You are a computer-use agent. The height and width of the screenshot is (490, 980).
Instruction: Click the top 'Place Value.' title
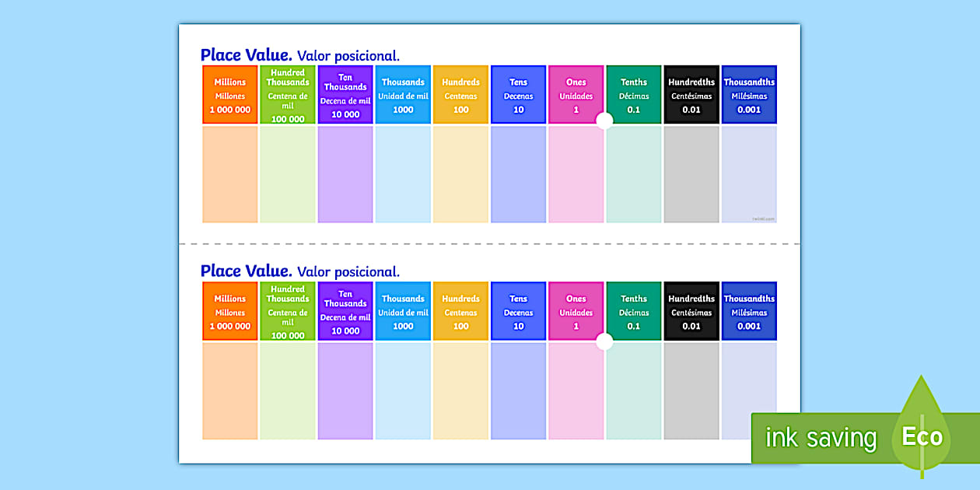tap(246, 55)
